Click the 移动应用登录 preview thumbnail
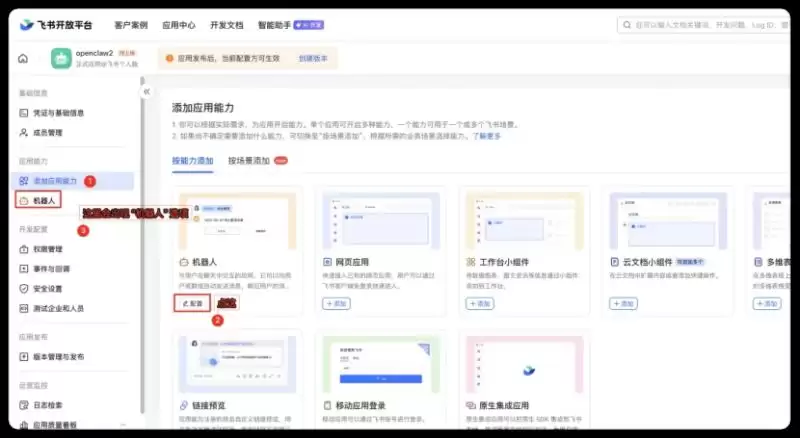 (x=381, y=364)
